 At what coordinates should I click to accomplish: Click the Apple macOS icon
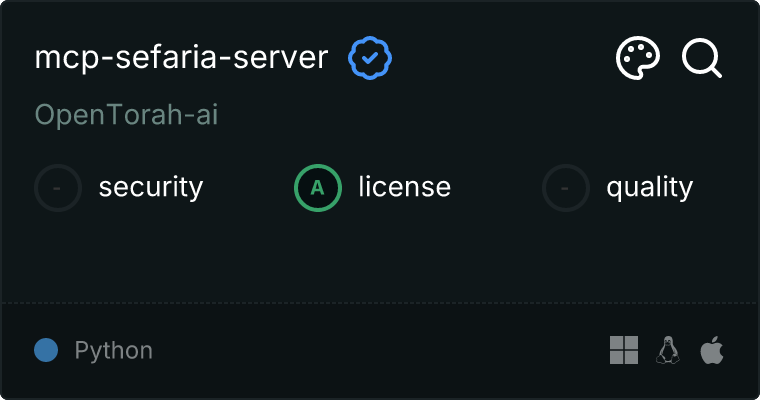711,350
